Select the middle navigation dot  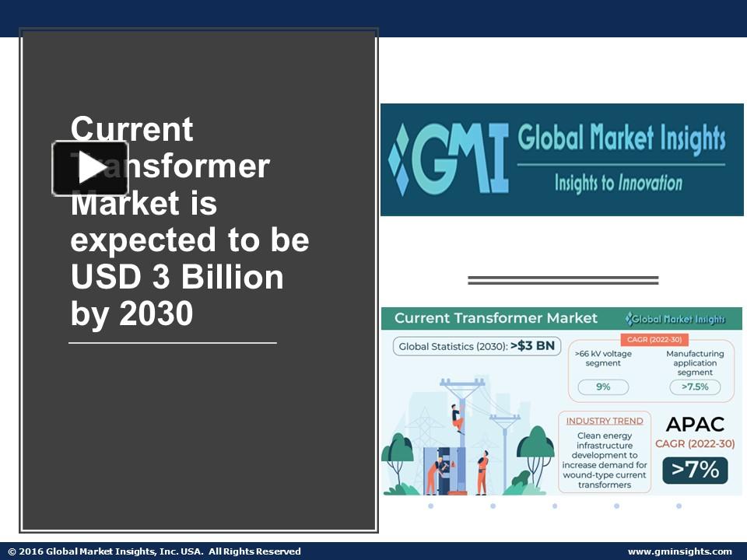(x=555, y=506)
